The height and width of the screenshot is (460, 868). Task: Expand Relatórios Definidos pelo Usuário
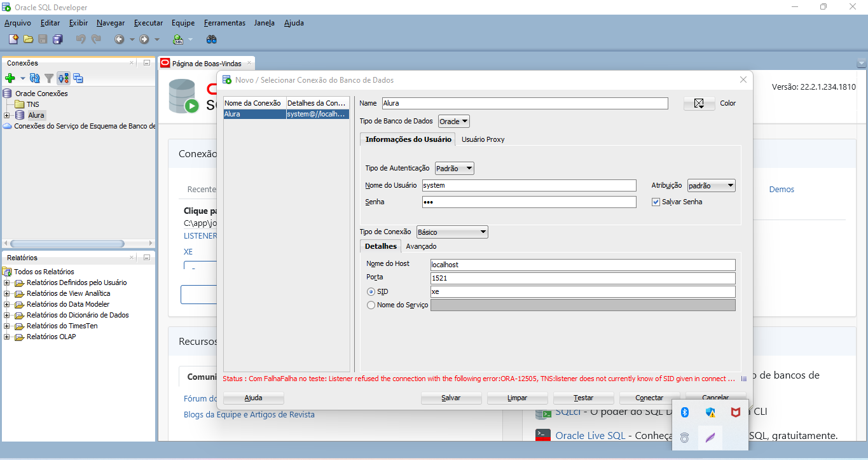7,282
